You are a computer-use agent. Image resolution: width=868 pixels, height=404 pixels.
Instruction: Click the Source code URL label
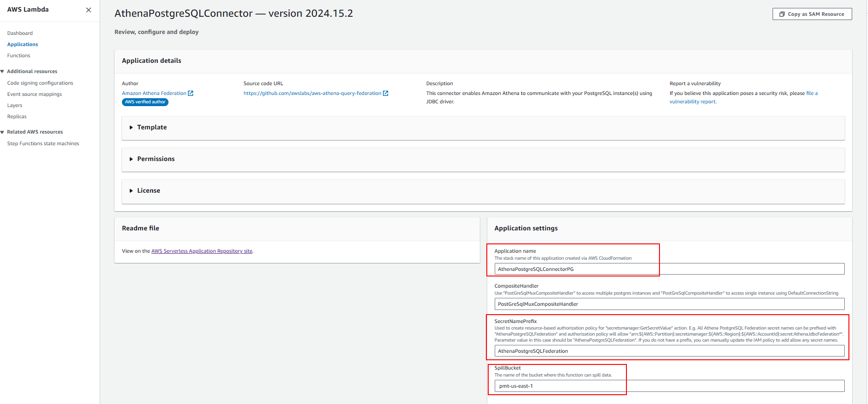click(263, 84)
